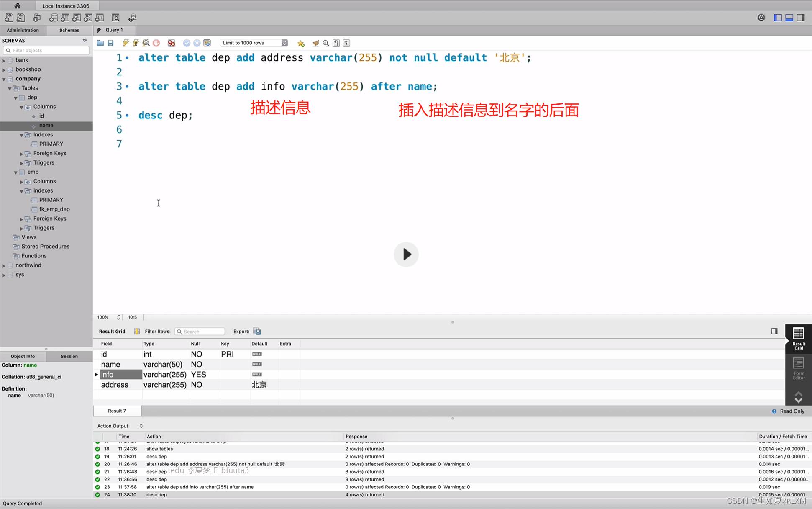
Task: Expand dep Foreign Keys node
Action: pos(22,154)
